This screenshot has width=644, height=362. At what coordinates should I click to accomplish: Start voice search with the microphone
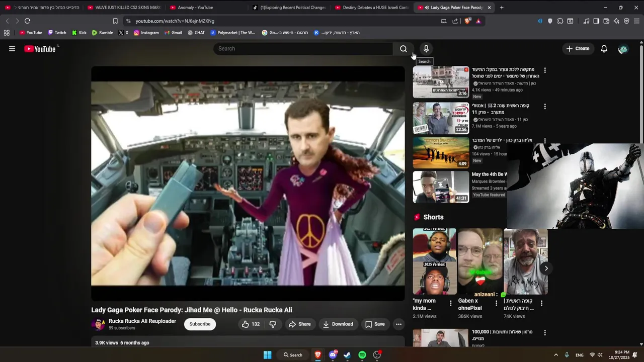point(426,49)
